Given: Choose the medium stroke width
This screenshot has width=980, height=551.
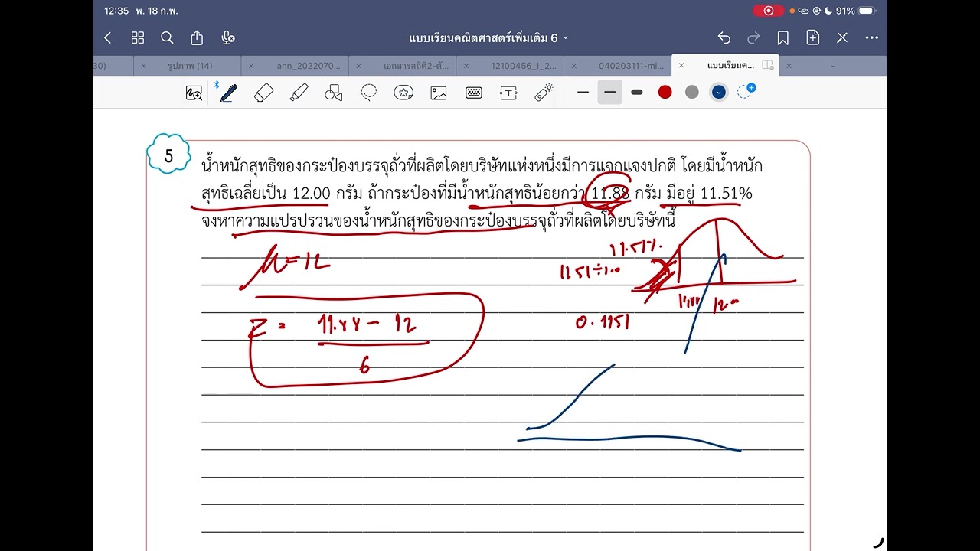Looking at the screenshot, I should click(x=609, y=93).
